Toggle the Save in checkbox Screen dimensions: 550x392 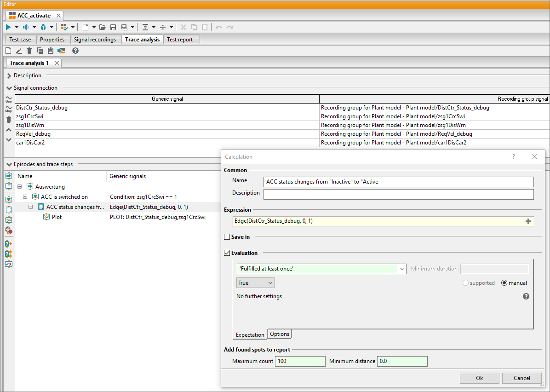pyautogui.click(x=227, y=237)
